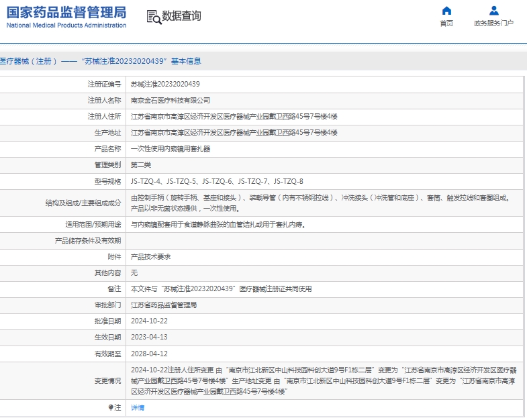Select 南京金石医疗科技有限公司 company name
527x420 pixels.
(171, 101)
